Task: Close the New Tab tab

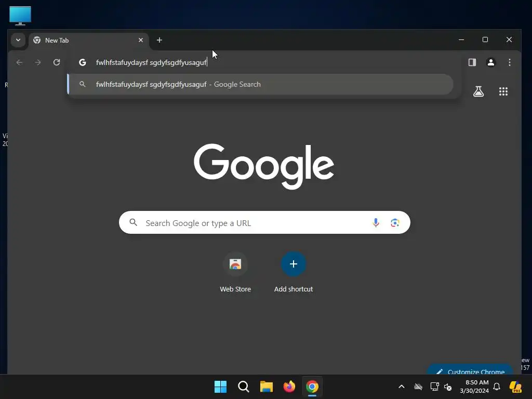Action: (141, 40)
